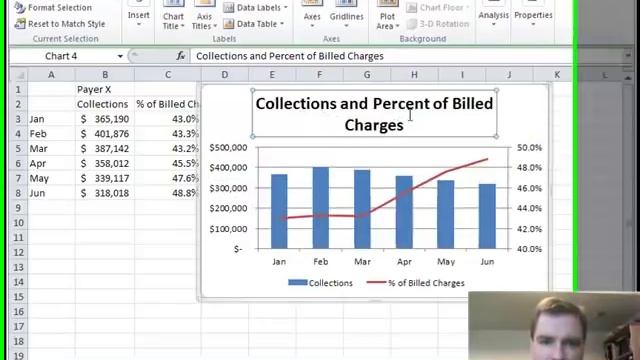Click the vertical scrollbar up arrow

click(x=628, y=77)
